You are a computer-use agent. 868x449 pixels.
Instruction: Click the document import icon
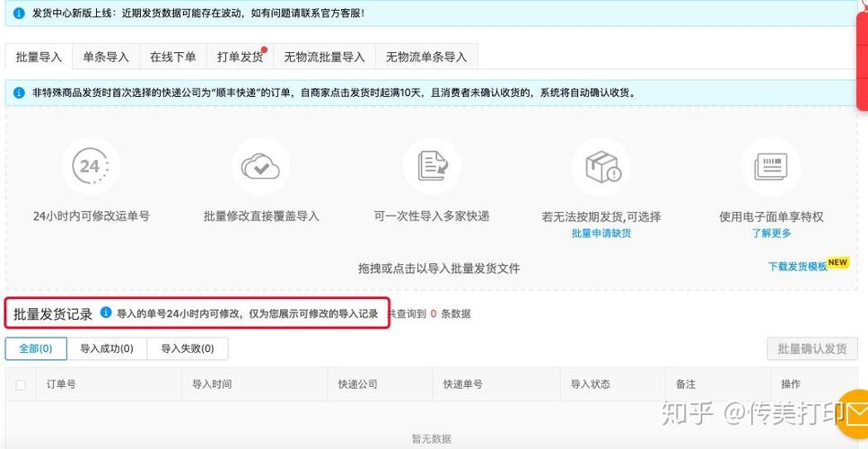tap(432, 166)
